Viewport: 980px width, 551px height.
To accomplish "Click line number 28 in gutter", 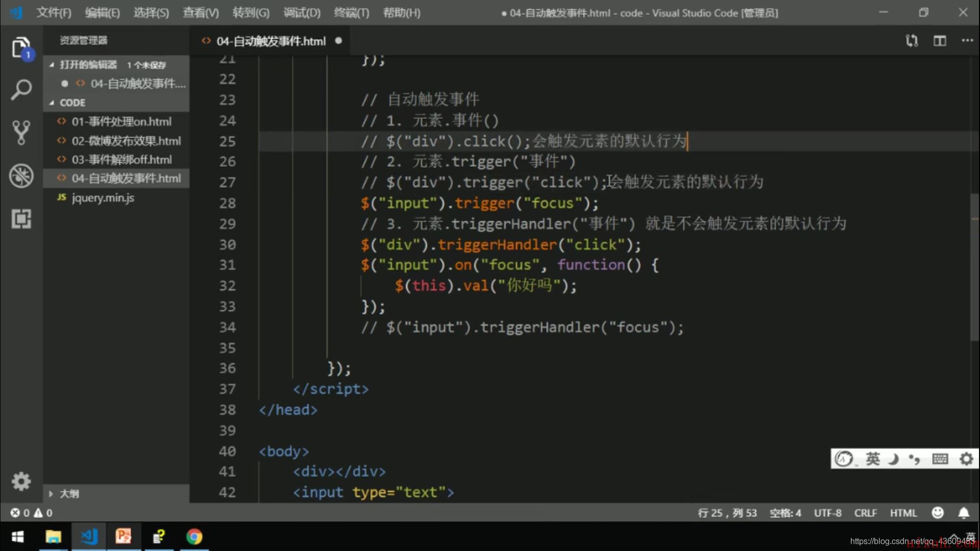I will click(228, 203).
